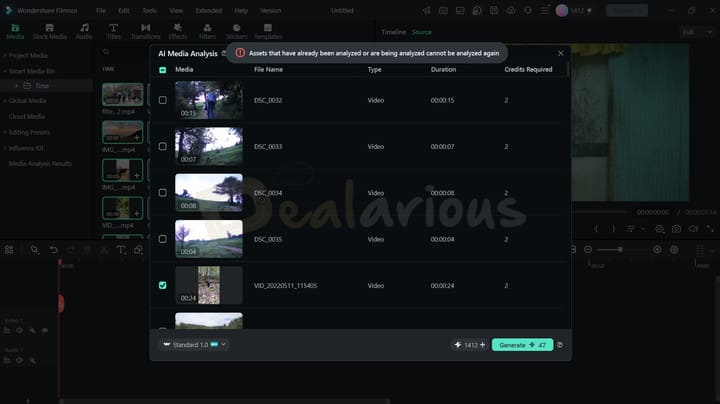
Task: Open the Full preview quality dropdown
Action: tap(697, 32)
